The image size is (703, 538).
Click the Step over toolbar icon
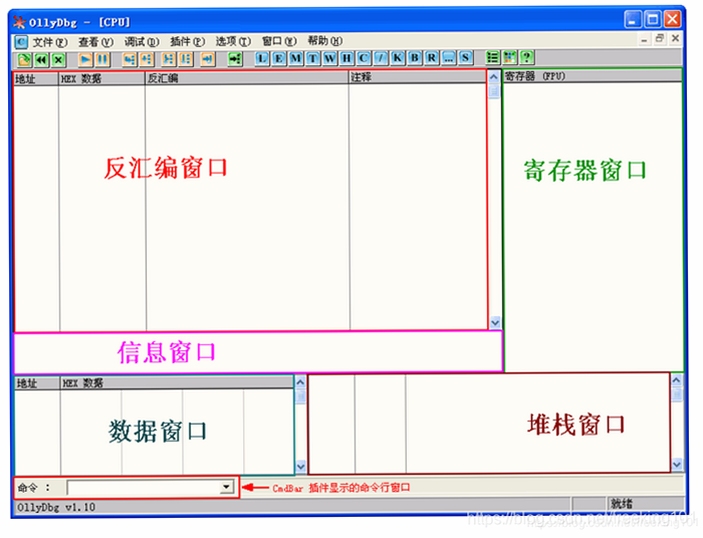[146, 59]
